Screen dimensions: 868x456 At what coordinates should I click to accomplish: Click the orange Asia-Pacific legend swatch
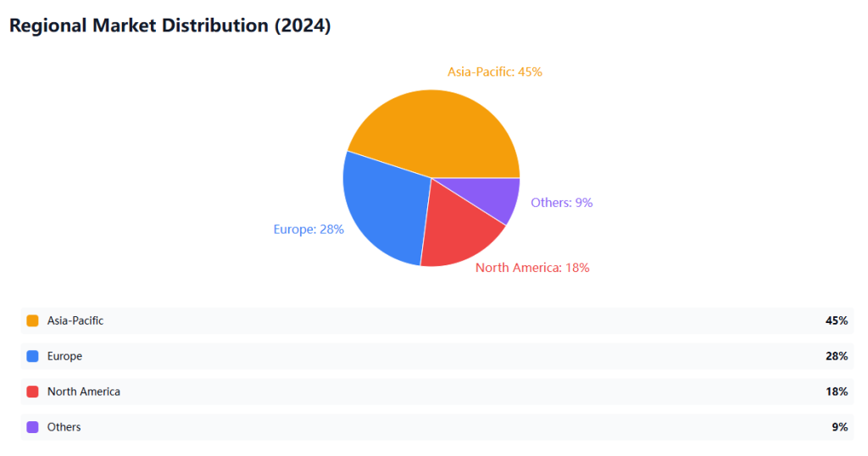tap(33, 320)
